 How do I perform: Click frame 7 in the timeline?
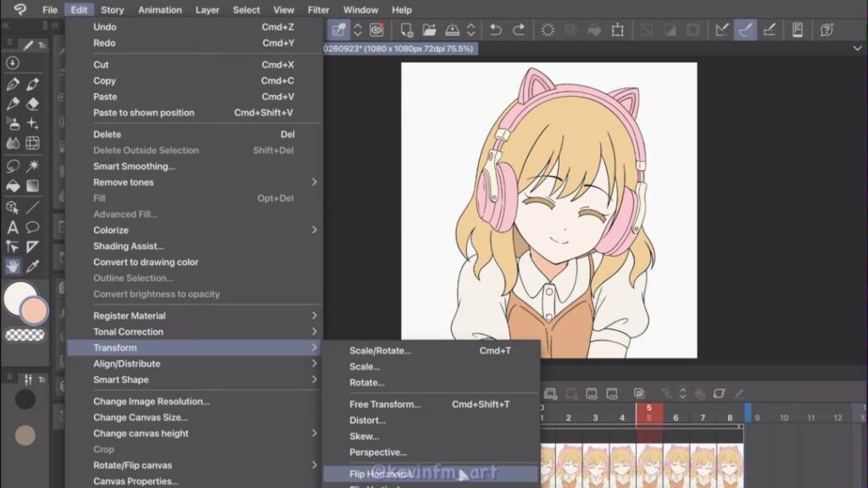click(x=703, y=418)
